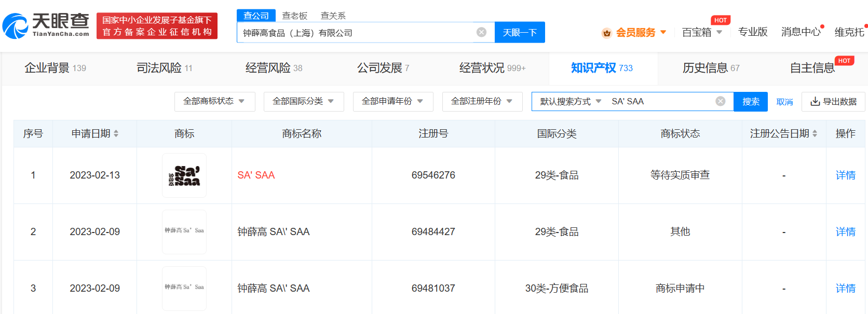Click the 国家中小企业发展子基金 red banner

[157, 26]
